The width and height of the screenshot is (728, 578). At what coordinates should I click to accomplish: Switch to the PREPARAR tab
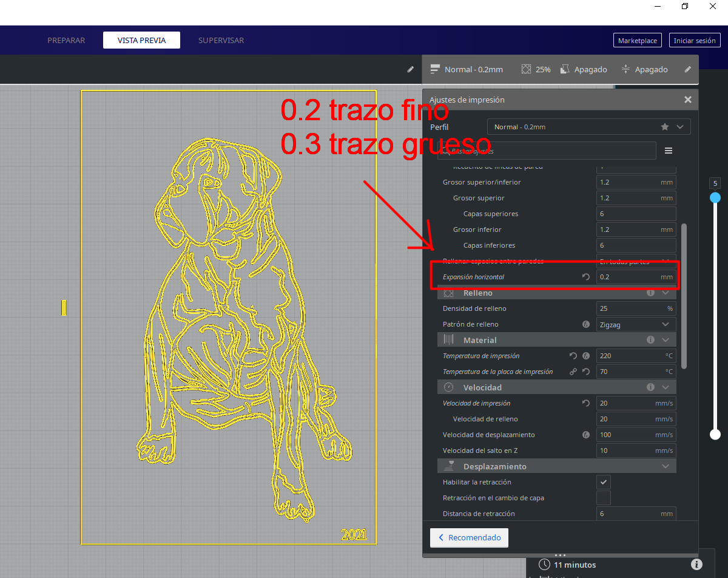pyautogui.click(x=66, y=40)
